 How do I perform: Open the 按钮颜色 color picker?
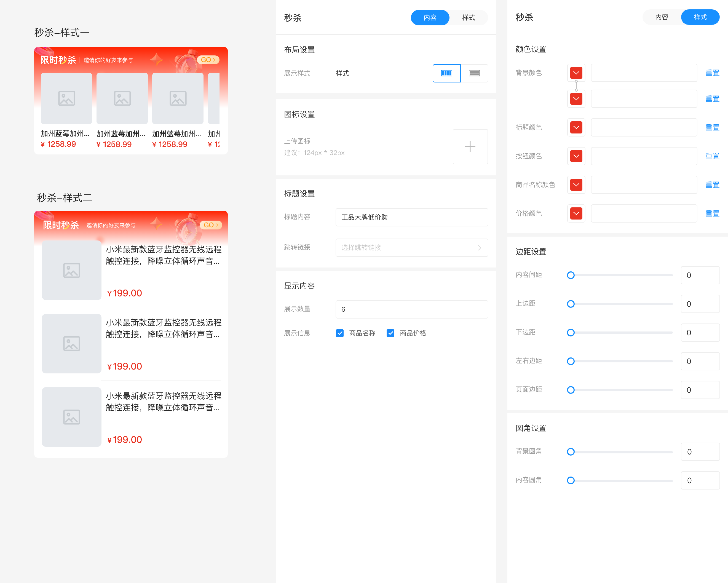pyautogui.click(x=576, y=156)
